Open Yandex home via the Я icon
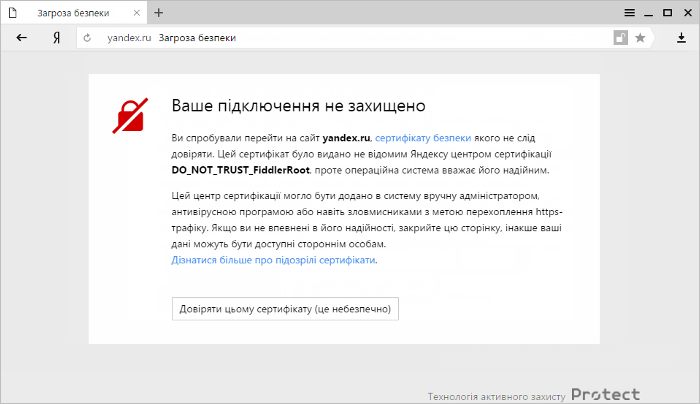 56,38
